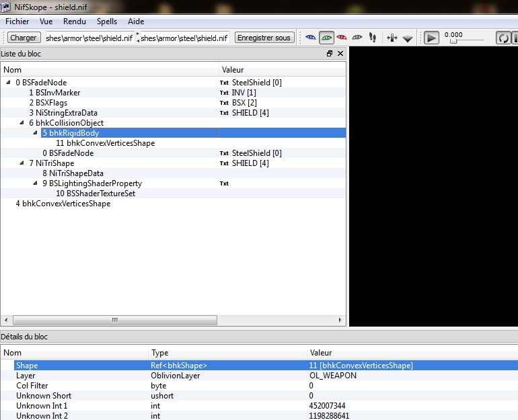
Task: Click the load path field shield.nif
Action: click(89, 38)
